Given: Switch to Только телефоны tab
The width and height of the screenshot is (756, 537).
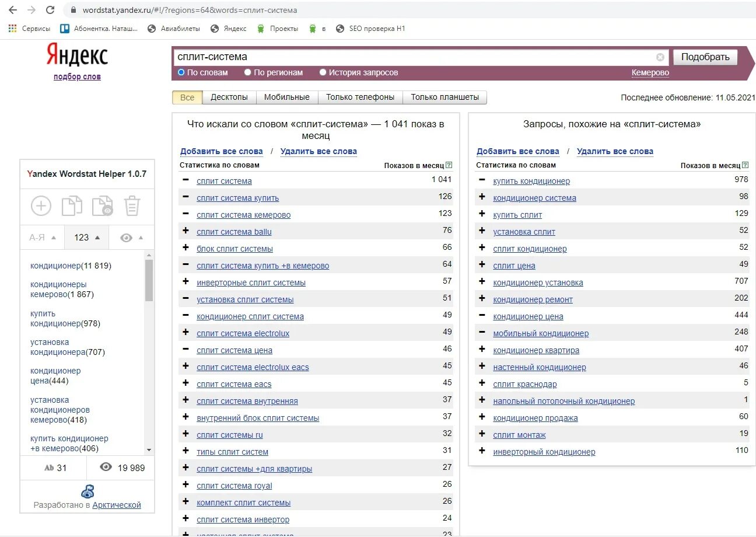Looking at the screenshot, I should pyautogui.click(x=360, y=97).
